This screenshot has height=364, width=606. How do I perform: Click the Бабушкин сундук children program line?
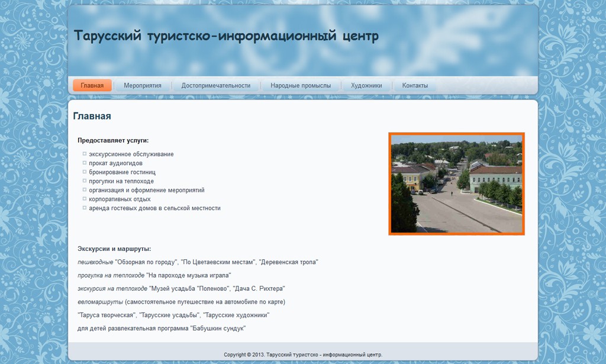(162, 328)
